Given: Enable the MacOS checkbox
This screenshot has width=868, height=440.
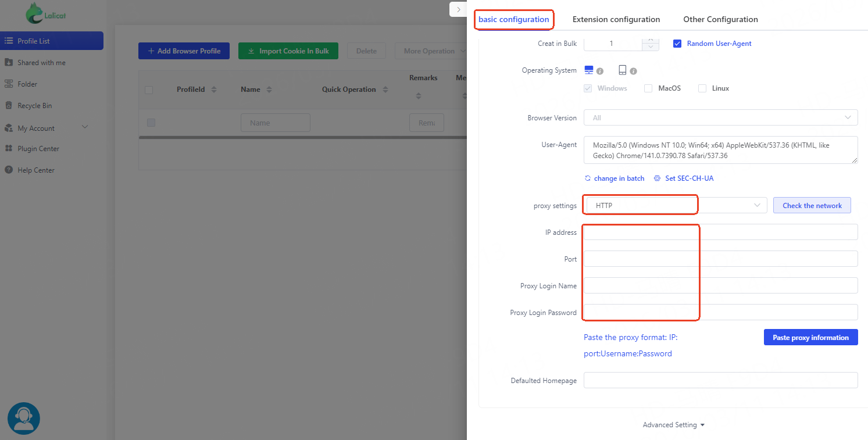Looking at the screenshot, I should pyautogui.click(x=648, y=88).
